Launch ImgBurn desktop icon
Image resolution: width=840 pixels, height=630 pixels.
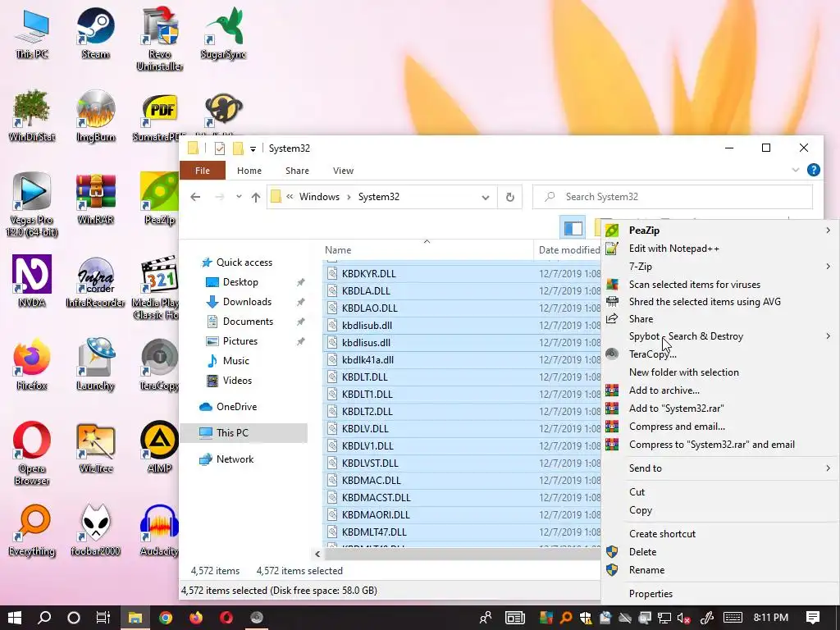tap(95, 115)
